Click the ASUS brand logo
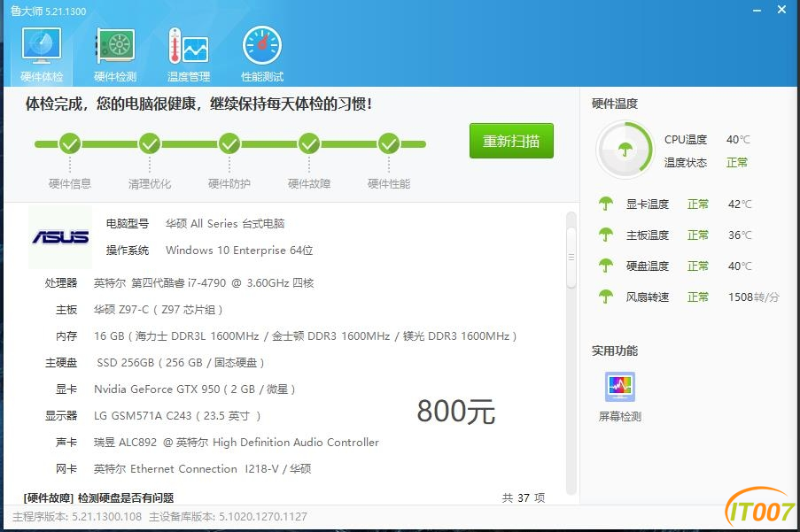The width and height of the screenshot is (800, 532). (60, 237)
